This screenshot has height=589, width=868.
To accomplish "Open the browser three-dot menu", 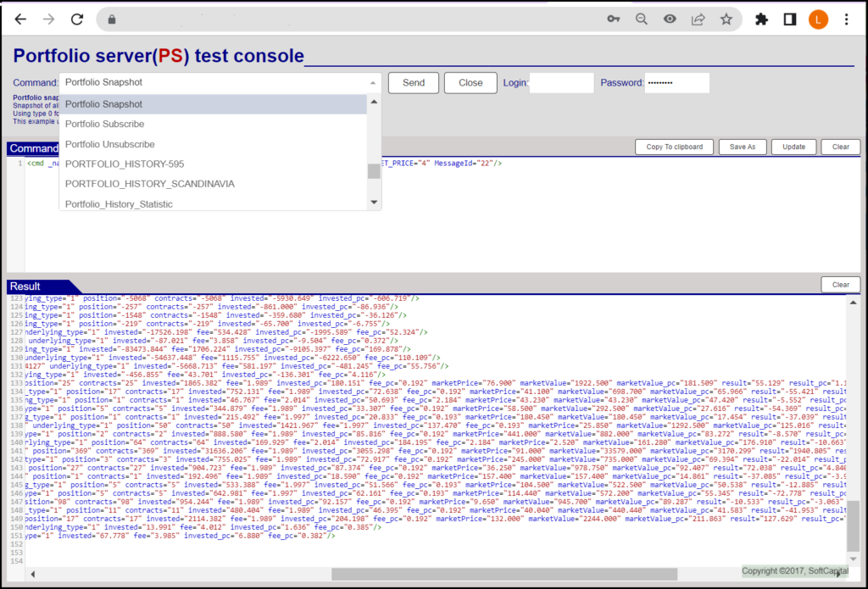I will [847, 19].
